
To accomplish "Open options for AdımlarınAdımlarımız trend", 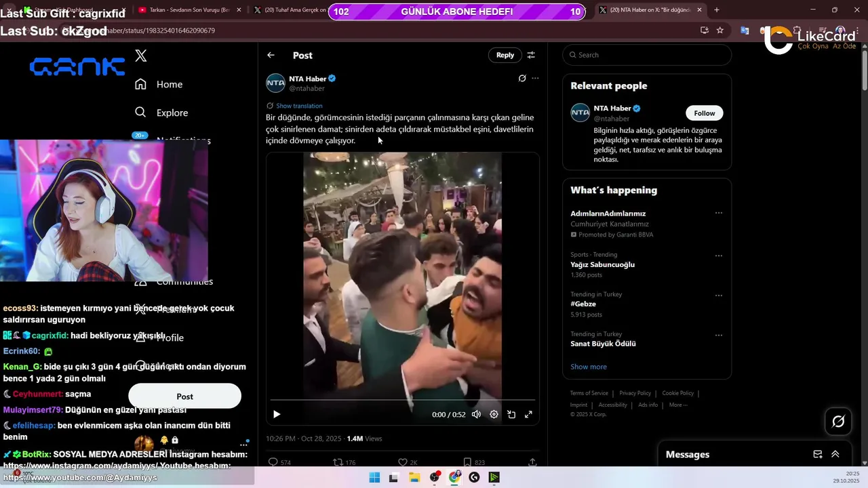I will [719, 213].
